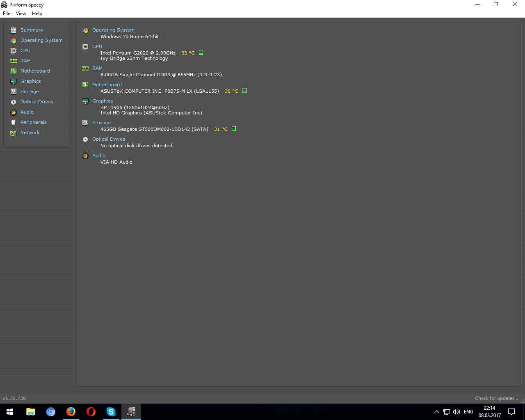Click the Check for updates link
Screen dimensions: 525x420
coord(496,398)
